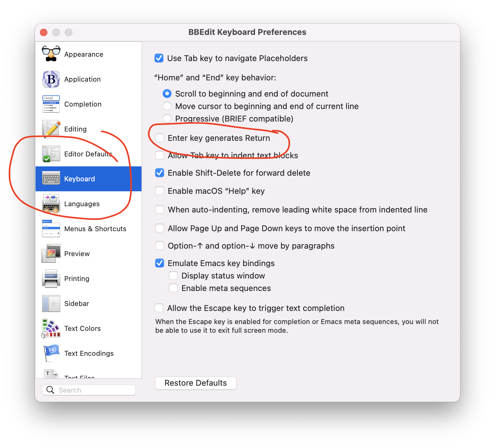Enable the 'Enter key generates Return' checkbox
The height and width of the screenshot is (448, 495).
[x=160, y=138]
